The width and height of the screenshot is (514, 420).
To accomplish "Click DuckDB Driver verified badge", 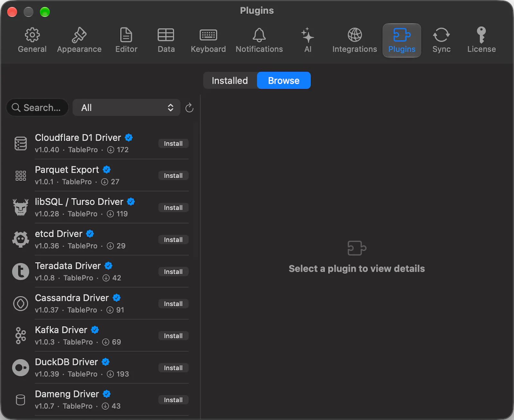I will click(x=105, y=362).
